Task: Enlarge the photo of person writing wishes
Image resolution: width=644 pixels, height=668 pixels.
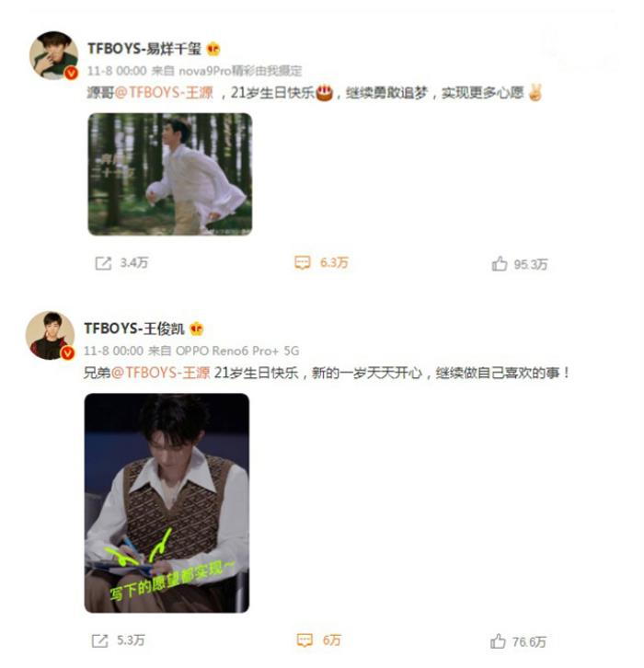Action: tap(167, 503)
